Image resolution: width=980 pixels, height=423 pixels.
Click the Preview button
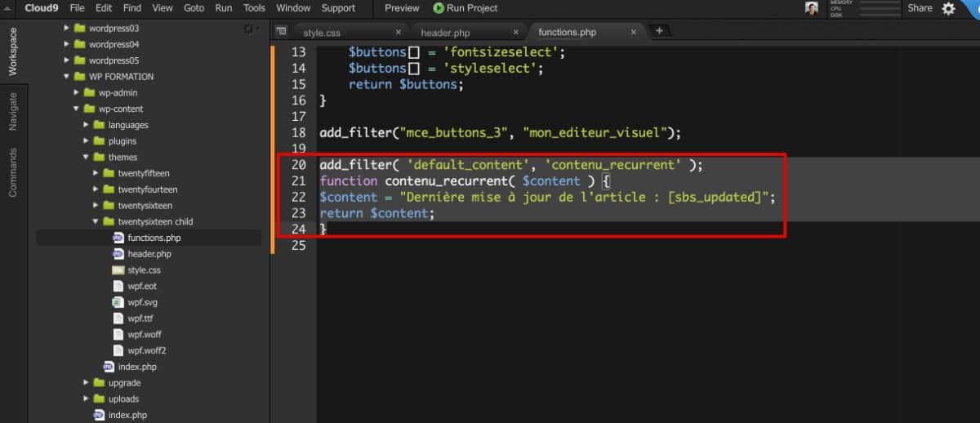pyautogui.click(x=402, y=8)
